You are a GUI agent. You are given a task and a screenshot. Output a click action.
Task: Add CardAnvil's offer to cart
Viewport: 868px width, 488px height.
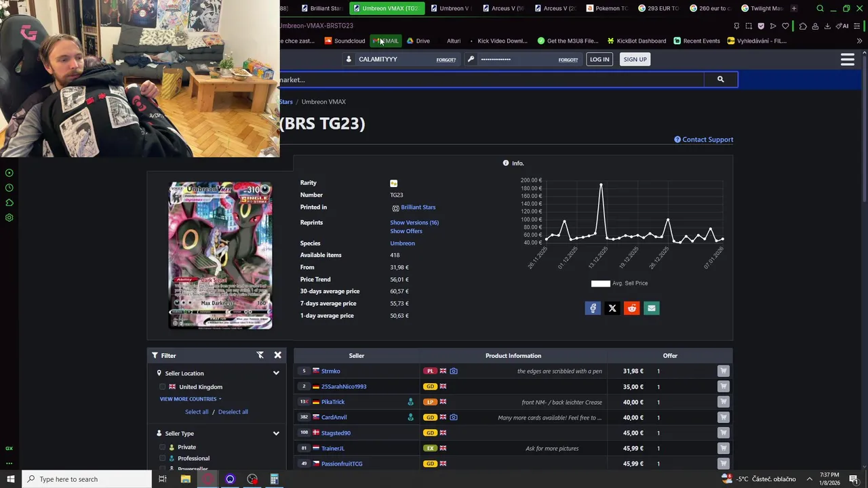(724, 418)
